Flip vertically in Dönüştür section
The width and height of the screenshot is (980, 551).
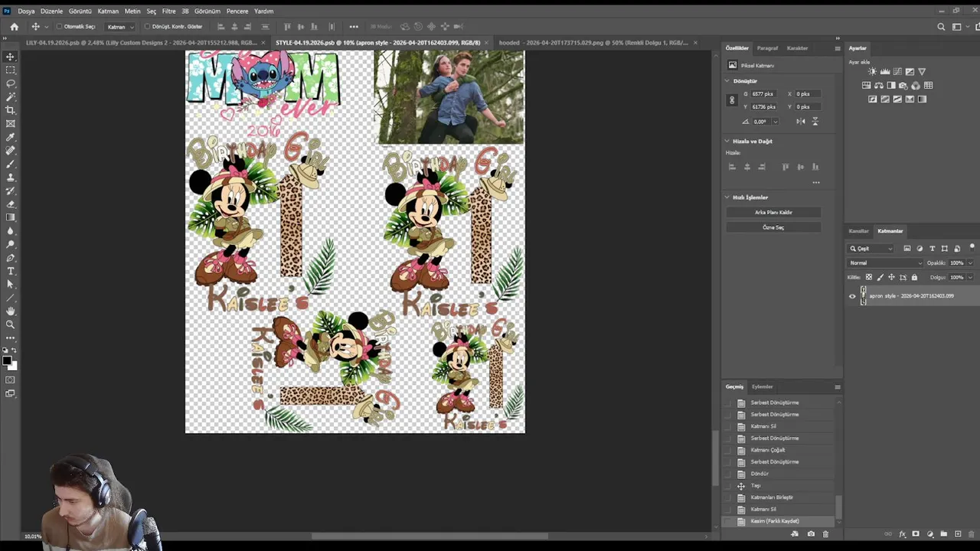pyautogui.click(x=815, y=121)
